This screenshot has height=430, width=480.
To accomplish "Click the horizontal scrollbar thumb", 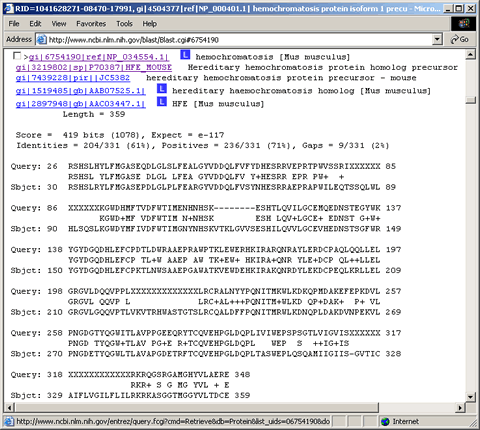I will (197, 407).
